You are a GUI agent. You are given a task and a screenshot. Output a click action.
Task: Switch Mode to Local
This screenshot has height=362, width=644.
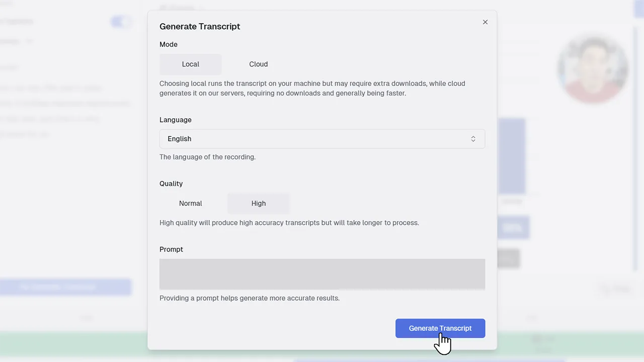pos(190,64)
